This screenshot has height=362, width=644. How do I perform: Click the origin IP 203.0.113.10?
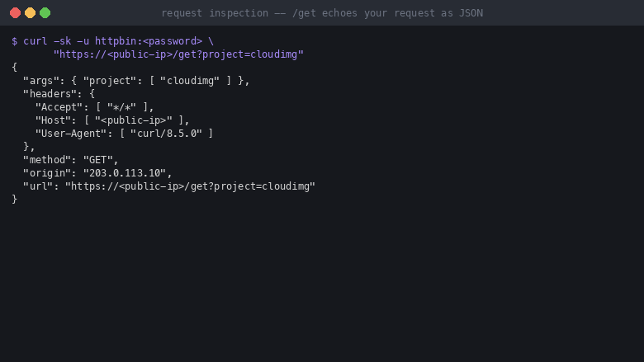pyautogui.click(x=125, y=172)
